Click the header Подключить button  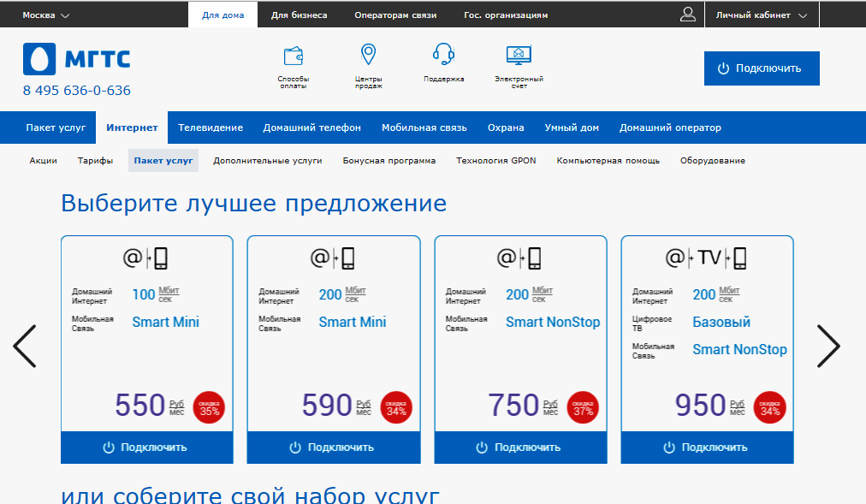click(762, 68)
